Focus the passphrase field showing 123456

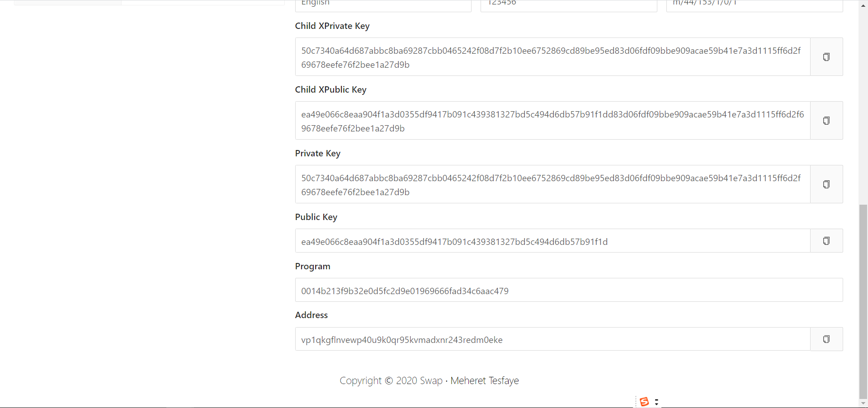pyautogui.click(x=569, y=5)
